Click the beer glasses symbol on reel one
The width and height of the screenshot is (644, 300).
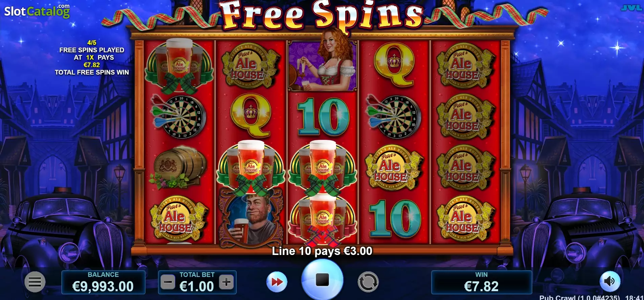coord(179,65)
